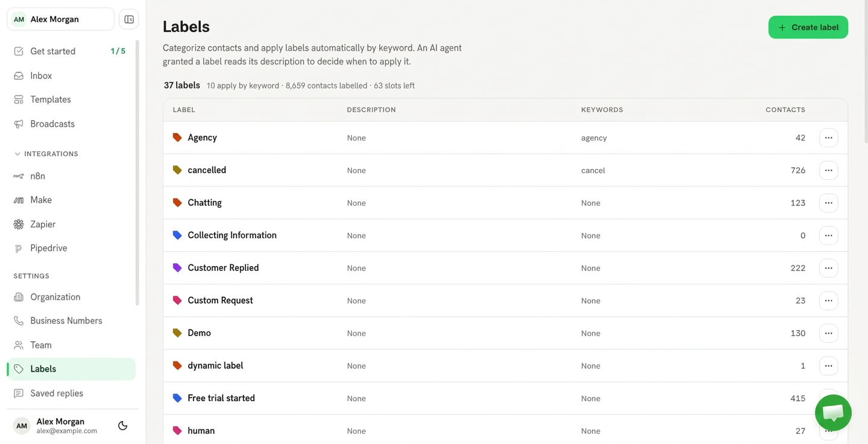Click Custom Request pink tag icon
868x444 pixels.
point(177,300)
